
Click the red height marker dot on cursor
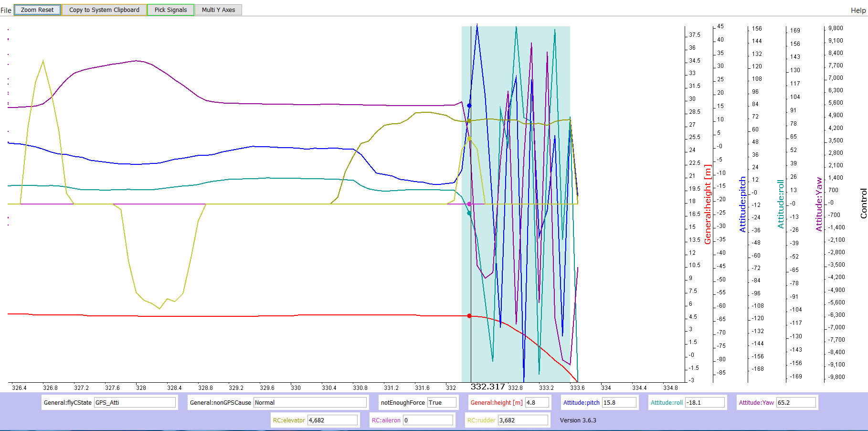pyautogui.click(x=469, y=316)
